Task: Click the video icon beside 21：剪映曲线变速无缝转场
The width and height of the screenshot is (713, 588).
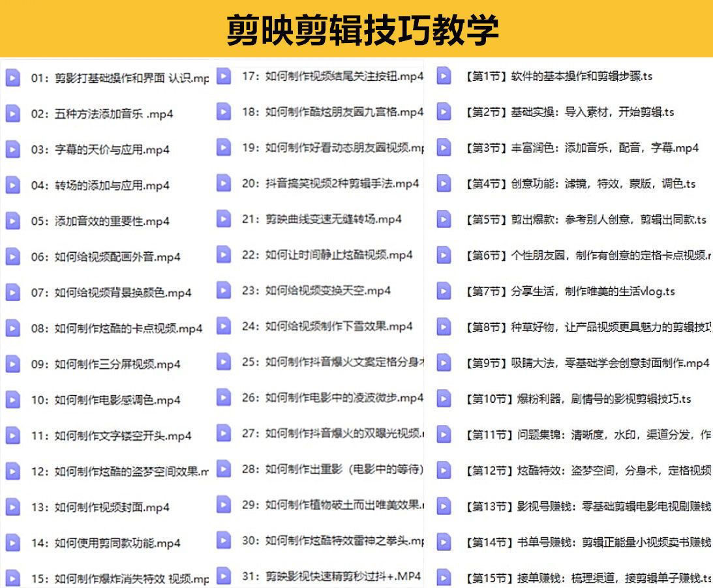Action: (224, 219)
